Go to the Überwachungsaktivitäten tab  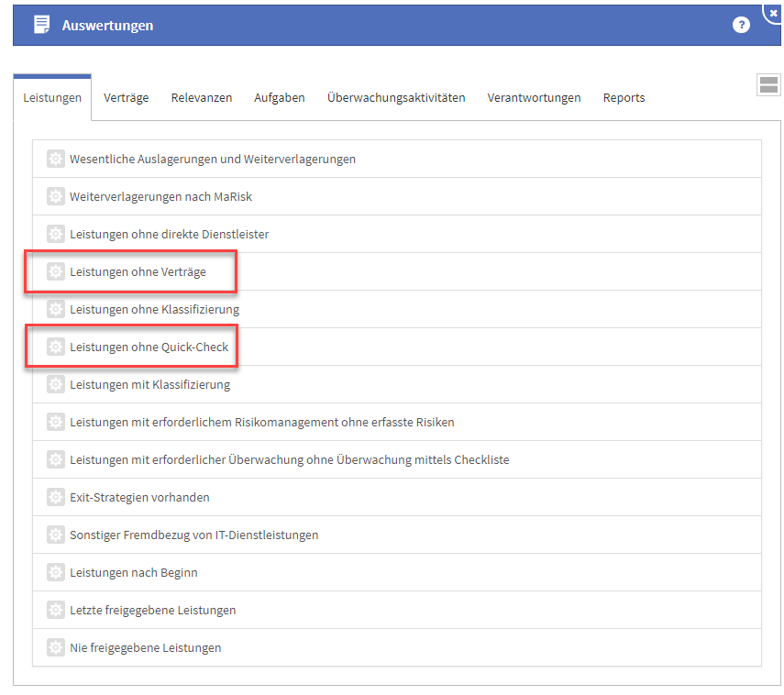coord(396,98)
